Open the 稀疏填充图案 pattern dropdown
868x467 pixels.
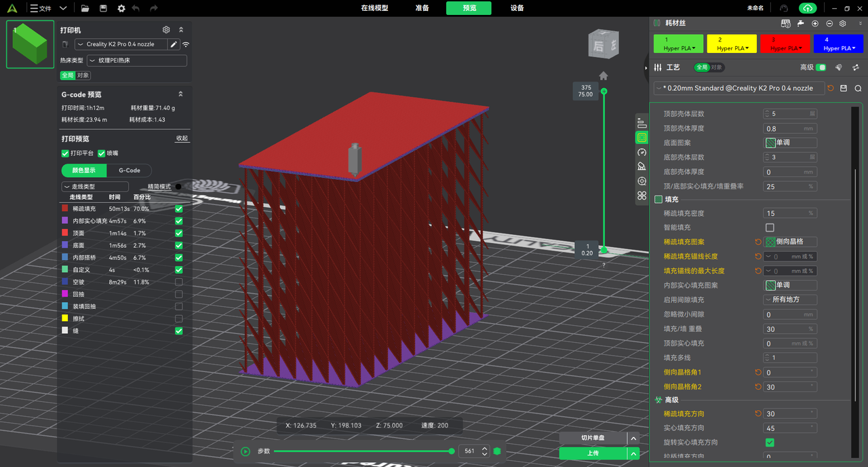pyautogui.click(x=790, y=242)
